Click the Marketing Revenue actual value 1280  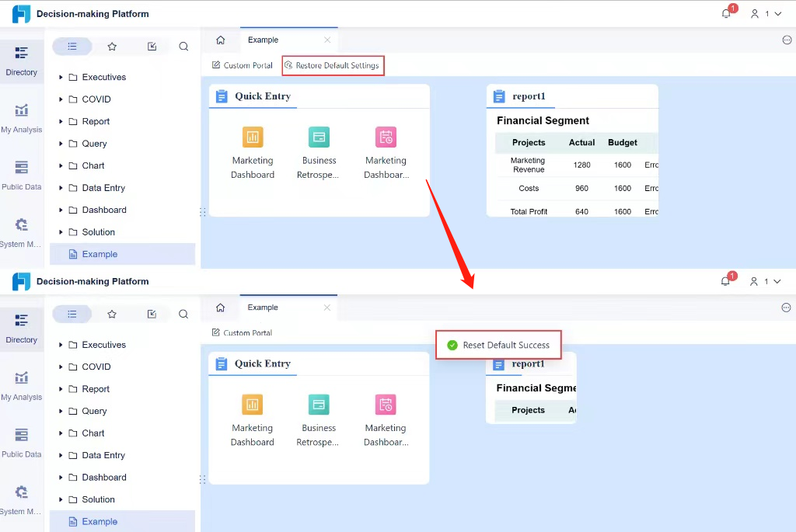point(581,165)
